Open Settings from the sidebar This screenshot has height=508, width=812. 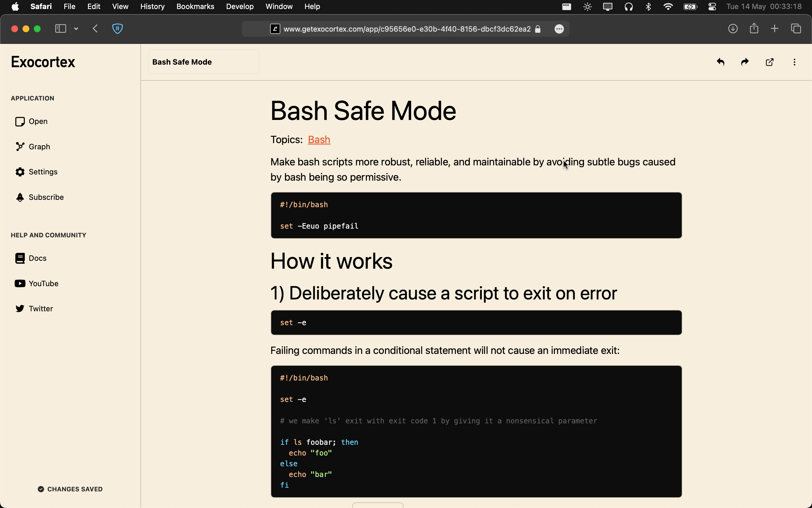[x=36, y=172]
